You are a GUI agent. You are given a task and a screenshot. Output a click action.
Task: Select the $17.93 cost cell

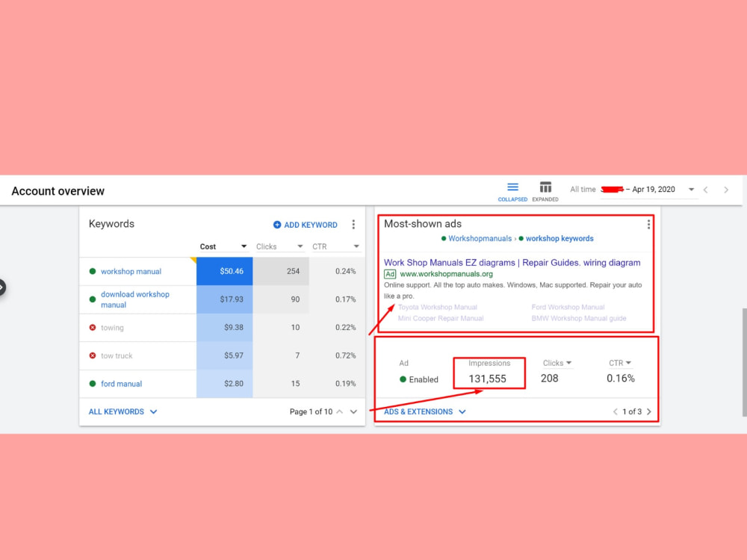224,299
